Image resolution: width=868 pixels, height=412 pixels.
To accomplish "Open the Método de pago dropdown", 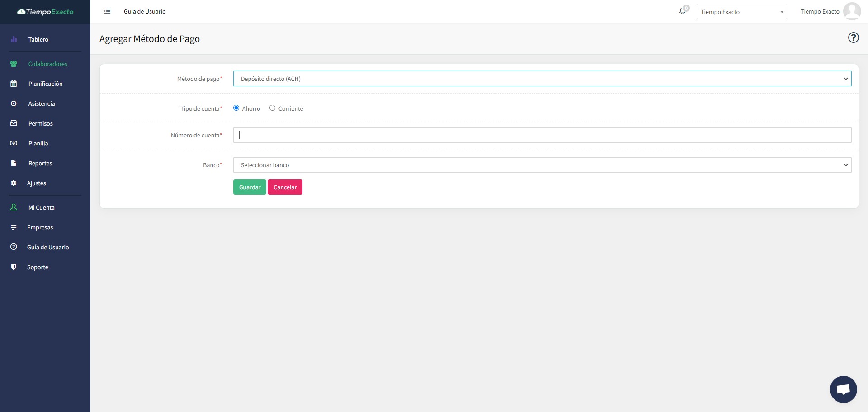I will click(x=542, y=79).
